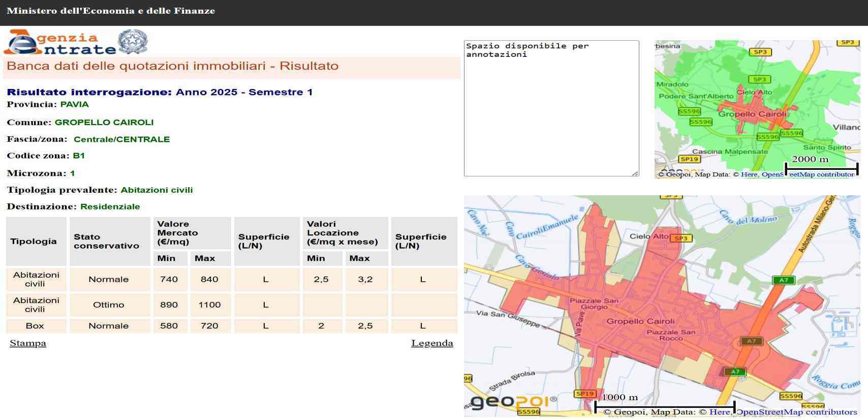Click the Agenzia Entrate logo
Image resolution: width=868 pixels, height=419 pixels.
click(x=60, y=43)
